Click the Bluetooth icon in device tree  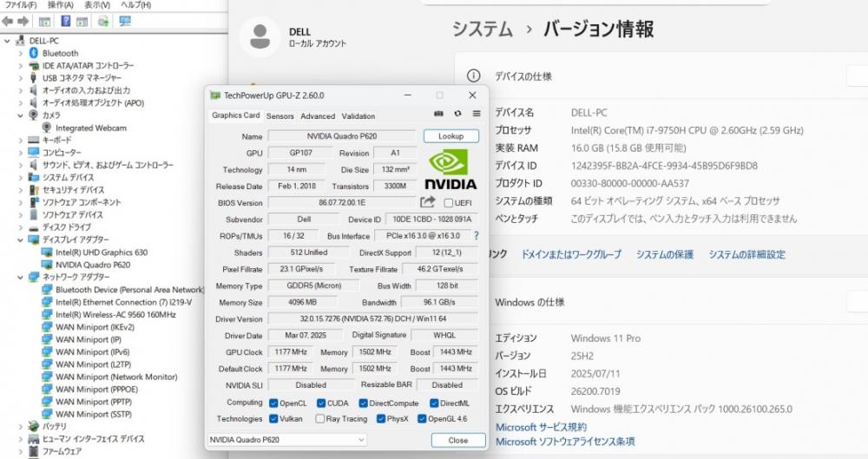coord(34,53)
